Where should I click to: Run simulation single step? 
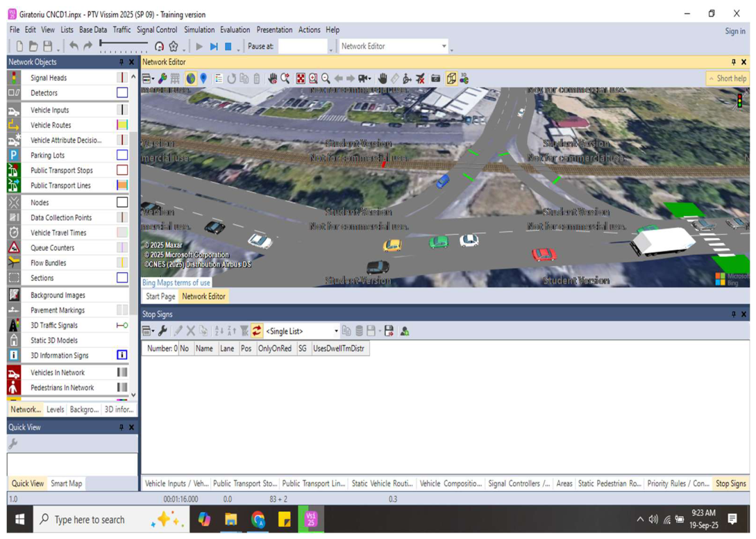click(x=214, y=47)
